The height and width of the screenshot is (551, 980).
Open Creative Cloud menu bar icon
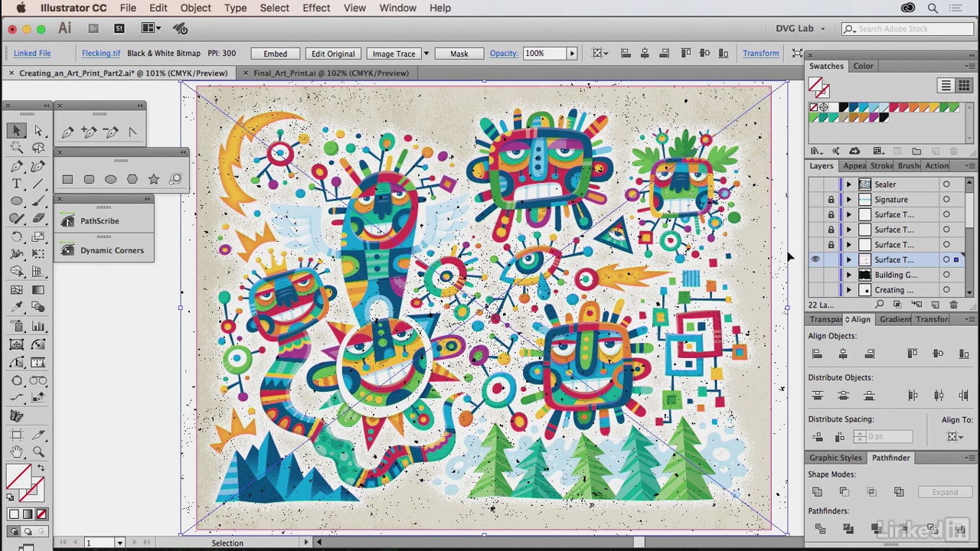coord(908,8)
